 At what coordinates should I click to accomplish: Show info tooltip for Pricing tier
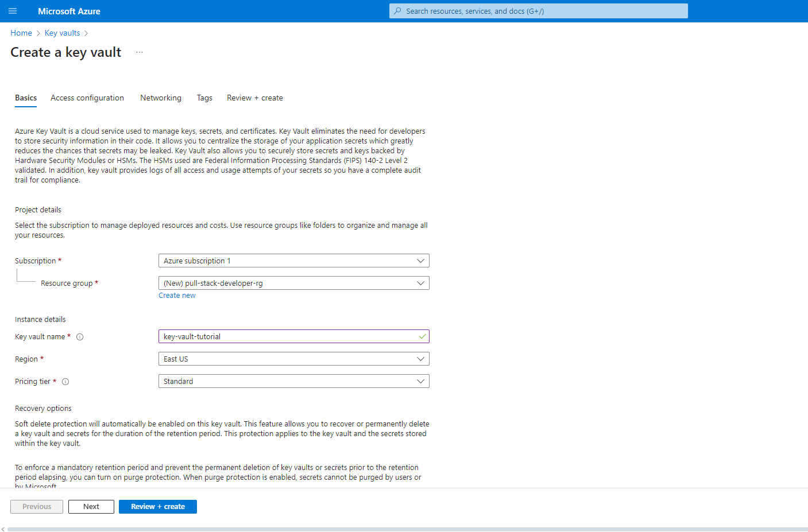pos(65,382)
